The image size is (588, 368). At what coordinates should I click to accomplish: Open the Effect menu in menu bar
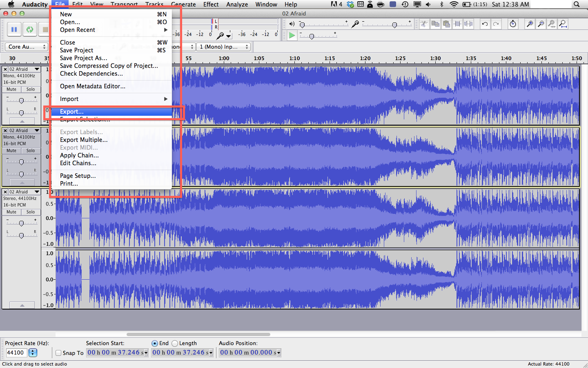(211, 4)
